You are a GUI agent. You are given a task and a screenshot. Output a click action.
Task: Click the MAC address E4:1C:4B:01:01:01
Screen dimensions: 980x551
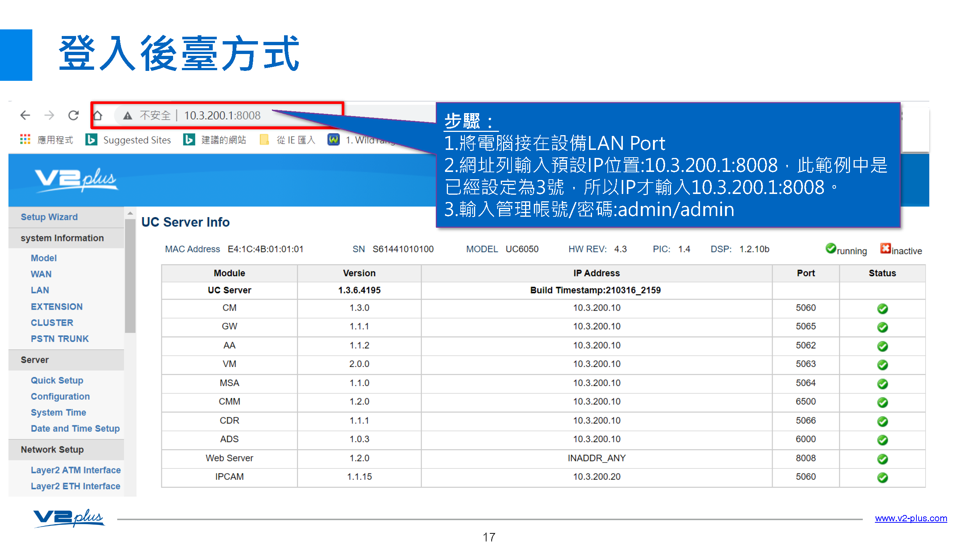[266, 249]
